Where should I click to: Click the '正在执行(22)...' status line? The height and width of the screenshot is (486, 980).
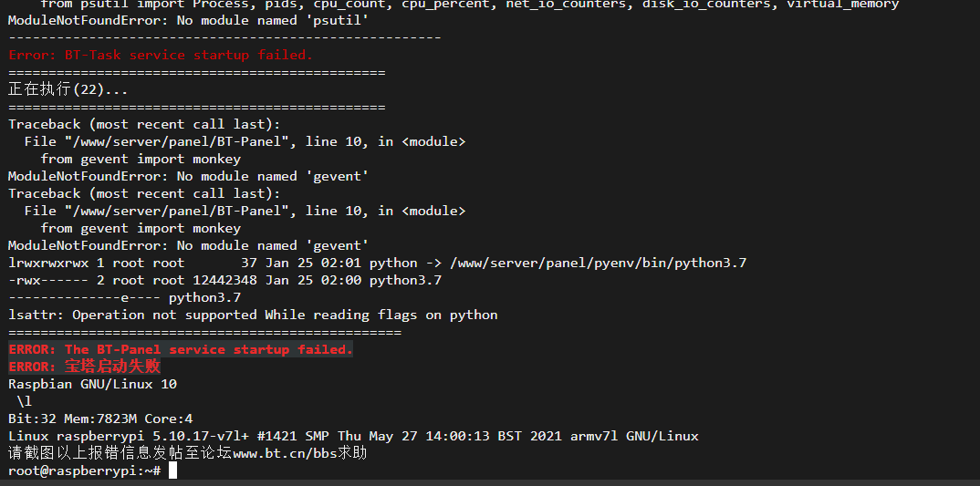pyautogui.click(x=68, y=89)
